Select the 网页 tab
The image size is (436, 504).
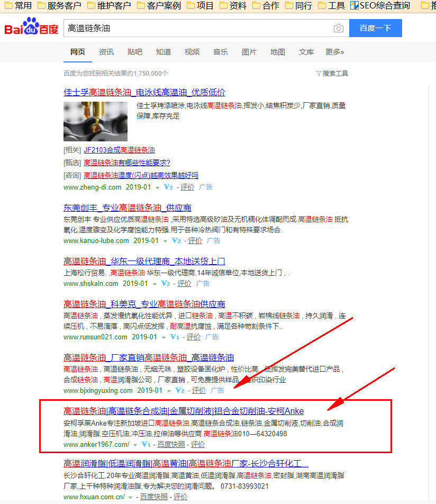tap(78, 52)
